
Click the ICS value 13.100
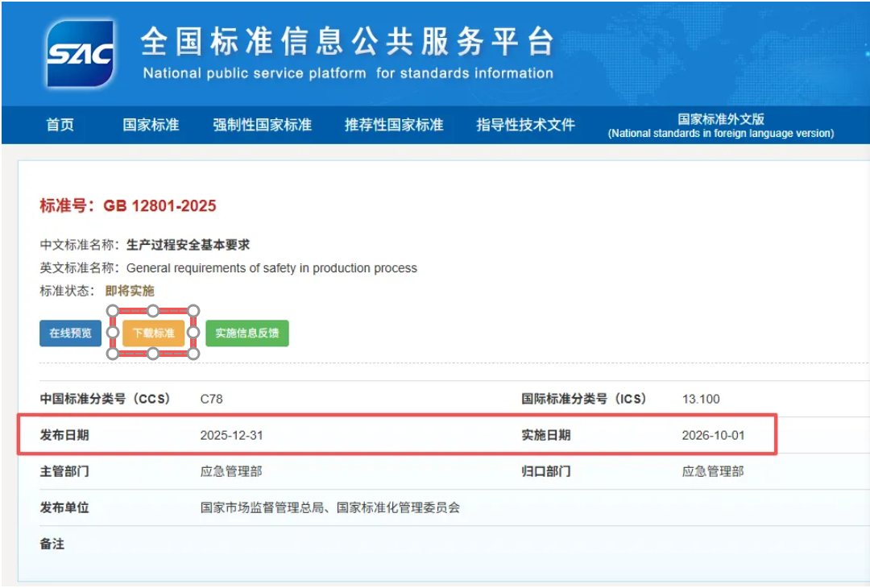tap(701, 399)
